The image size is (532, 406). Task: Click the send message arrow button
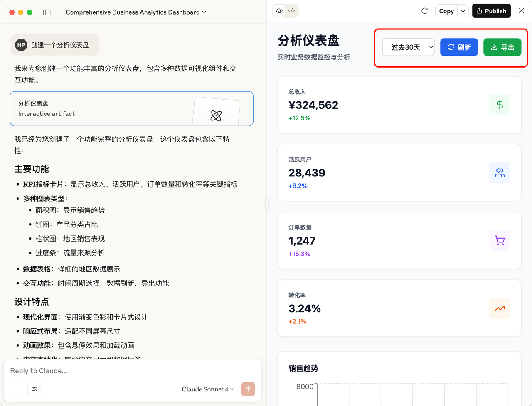click(248, 389)
